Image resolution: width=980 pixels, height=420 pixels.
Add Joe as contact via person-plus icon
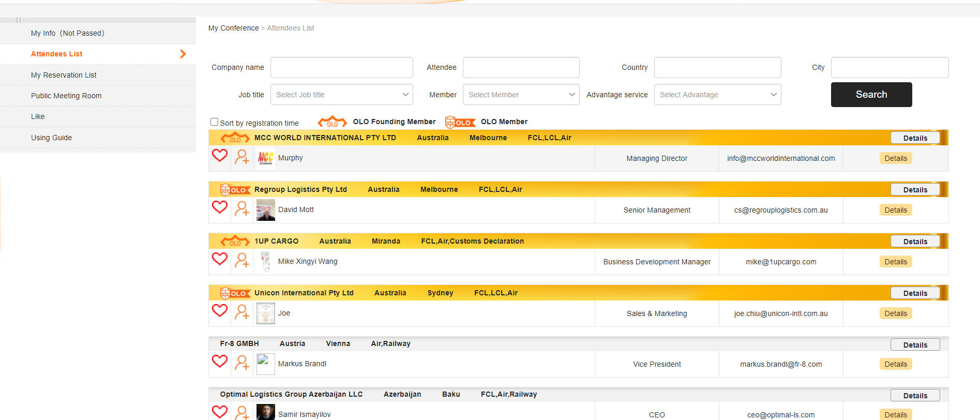pyautogui.click(x=242, y=312)
